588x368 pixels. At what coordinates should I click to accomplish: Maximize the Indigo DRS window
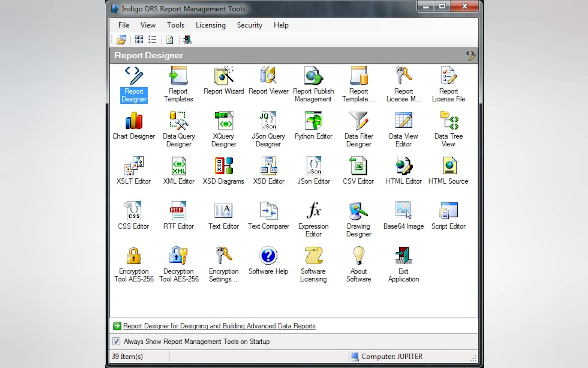(x=442, y=6)
